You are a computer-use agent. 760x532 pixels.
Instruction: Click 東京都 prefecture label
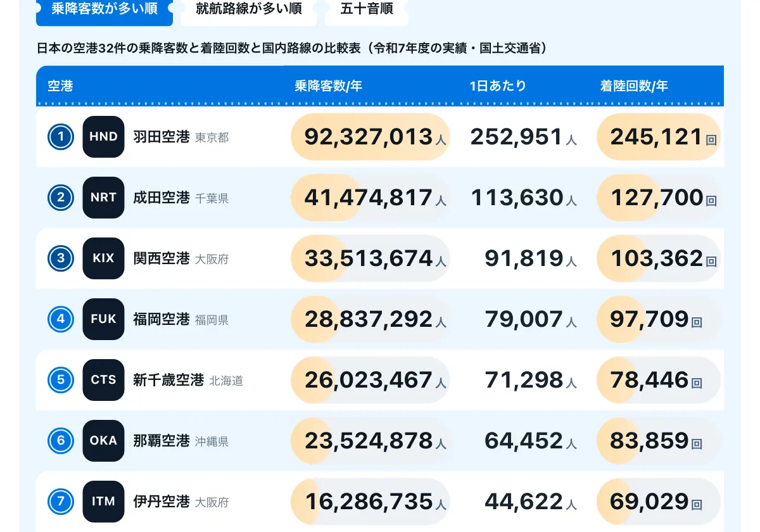[212, 137]
